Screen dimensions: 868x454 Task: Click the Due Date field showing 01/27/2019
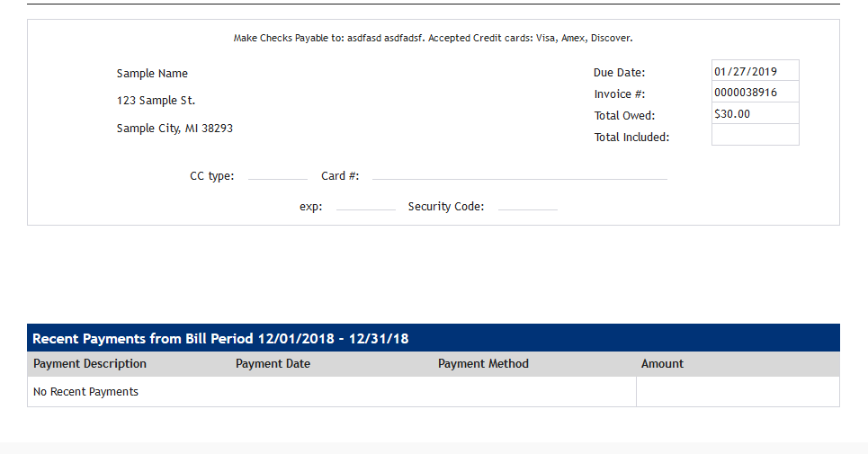click(x=755, y=71)
